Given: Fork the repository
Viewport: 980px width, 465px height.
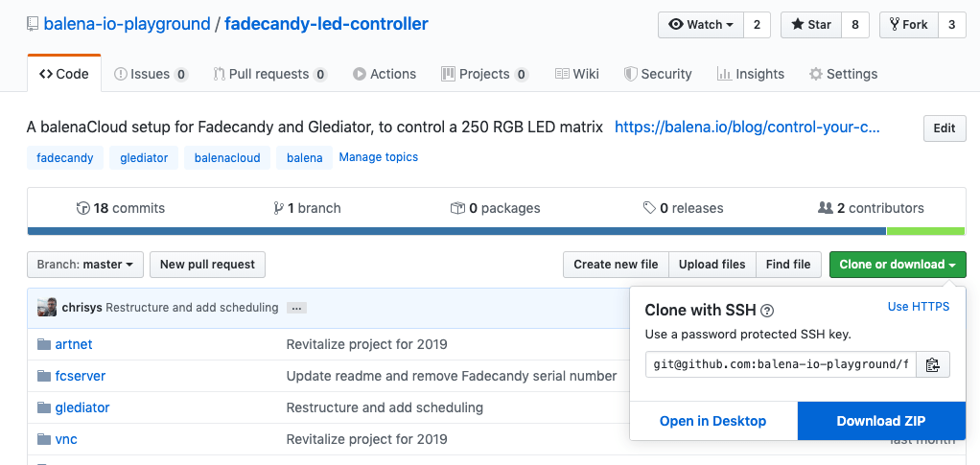Looking at the screenshot, I should click(907, 25).
